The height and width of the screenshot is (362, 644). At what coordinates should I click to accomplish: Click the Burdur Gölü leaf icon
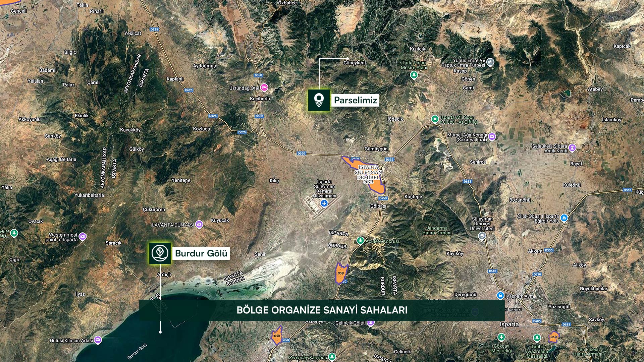pos(160,253)
